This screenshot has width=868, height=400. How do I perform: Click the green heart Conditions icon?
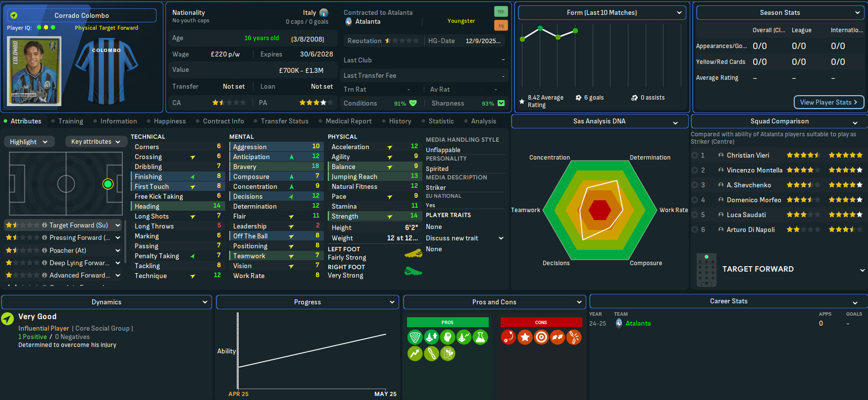(413, 103)
